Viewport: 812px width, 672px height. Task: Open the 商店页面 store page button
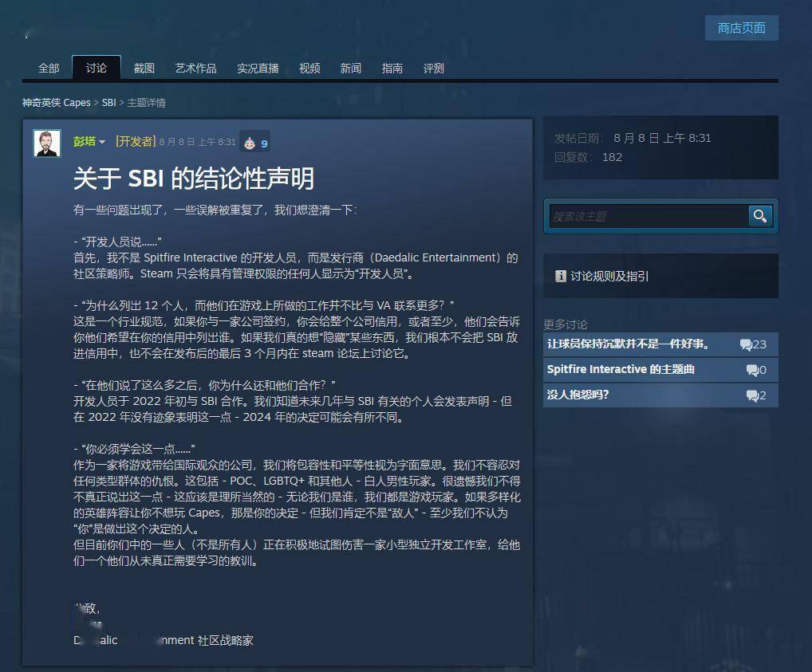point(741,28)
